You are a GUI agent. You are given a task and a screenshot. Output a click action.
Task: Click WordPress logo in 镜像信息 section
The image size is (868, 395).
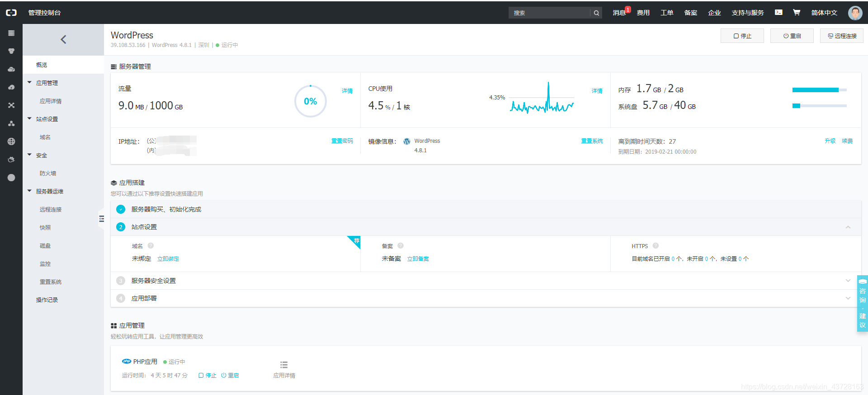coord(407,141)
